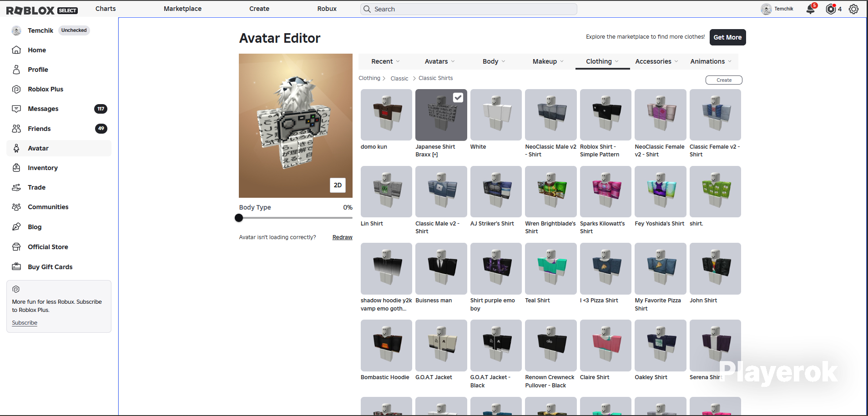
Task: Open the Charts menu in header
Action: (106, 9)
